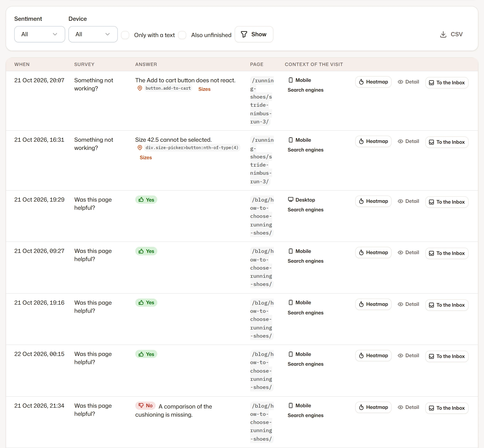View Detail of the 19:16 answer
Screen dimensions: 484x448
click(x=408, y=304)
